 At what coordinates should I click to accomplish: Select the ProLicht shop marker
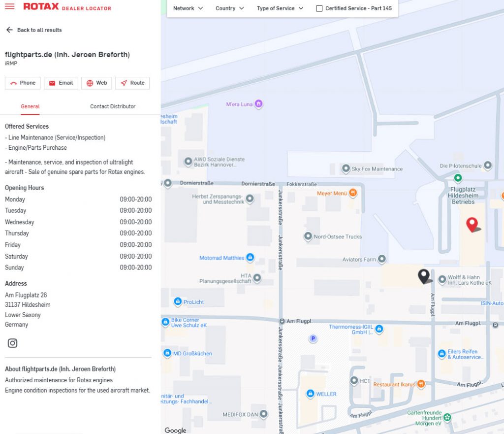(x=178, y=301)
